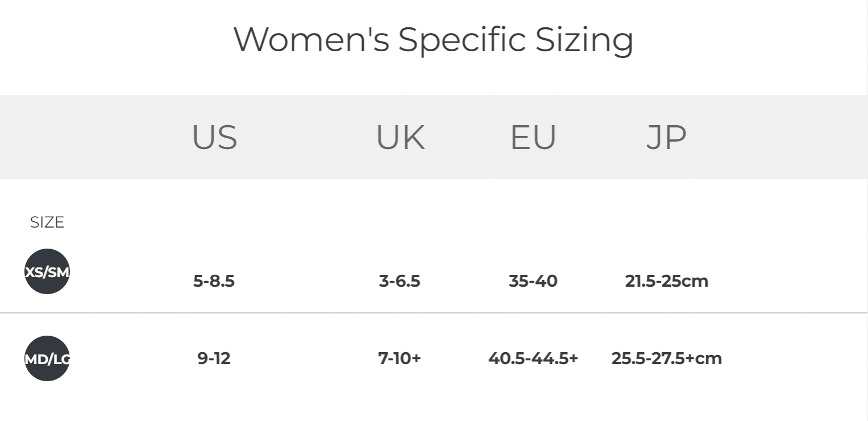The image size is (868, 421).
Task: Click the Women's Specific Sizing title
Action: pos(434,40)
